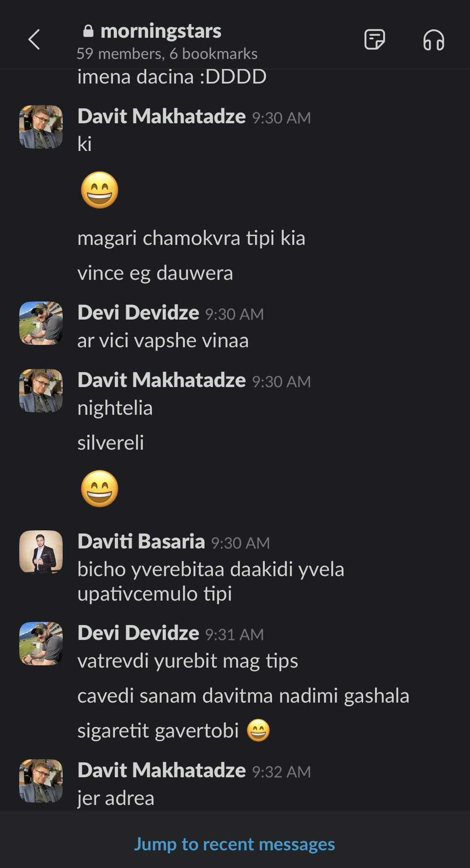
Task: Tap the grinning emoji under "silvereli"
Action: tap(100, 488)
